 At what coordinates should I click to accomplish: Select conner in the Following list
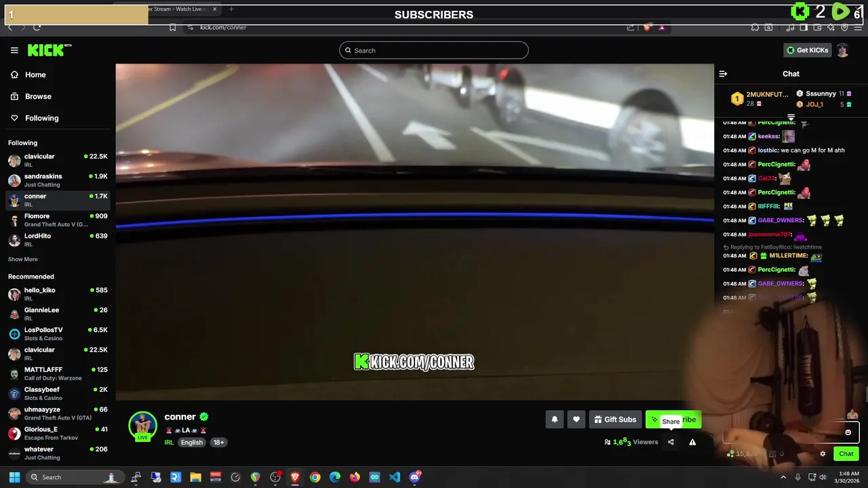point(58,200)
